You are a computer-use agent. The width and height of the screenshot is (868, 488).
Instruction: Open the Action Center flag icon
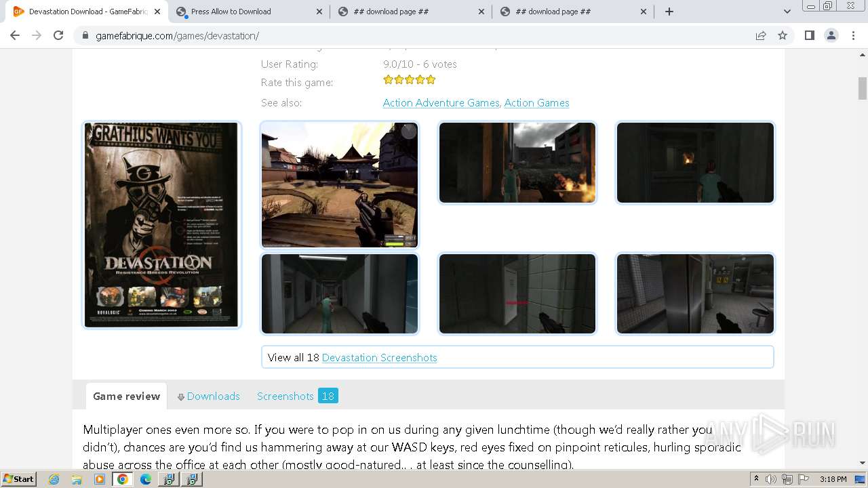(804, 479)
